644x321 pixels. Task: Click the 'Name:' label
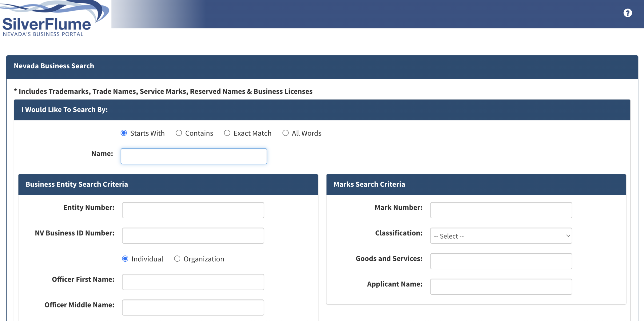(x=102, y=153)
